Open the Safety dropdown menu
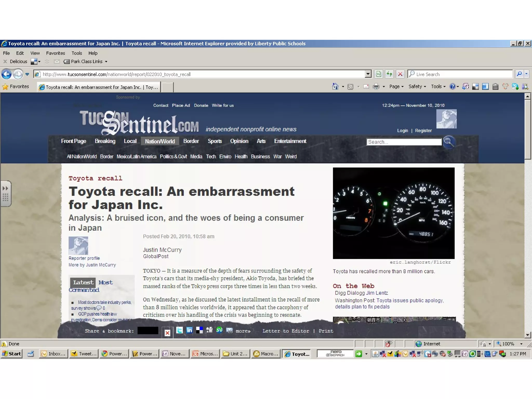 coord(417,87)
